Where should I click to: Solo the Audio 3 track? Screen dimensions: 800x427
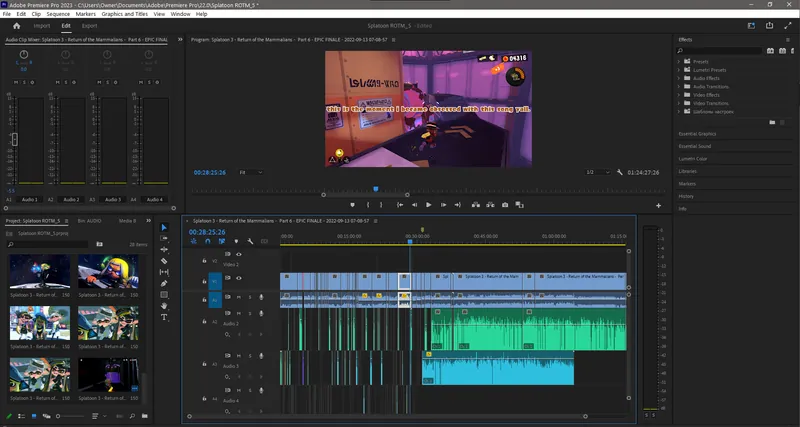tap(249, 356)
